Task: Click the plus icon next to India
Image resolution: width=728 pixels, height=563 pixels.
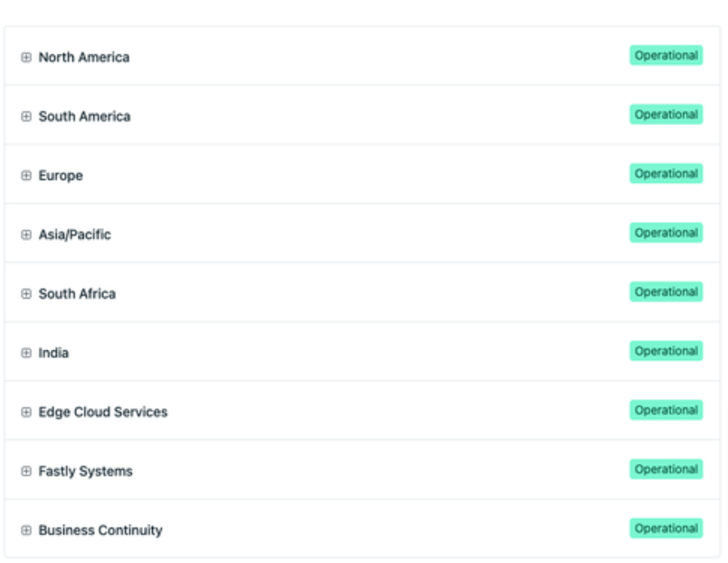Action: pos(26,353)
